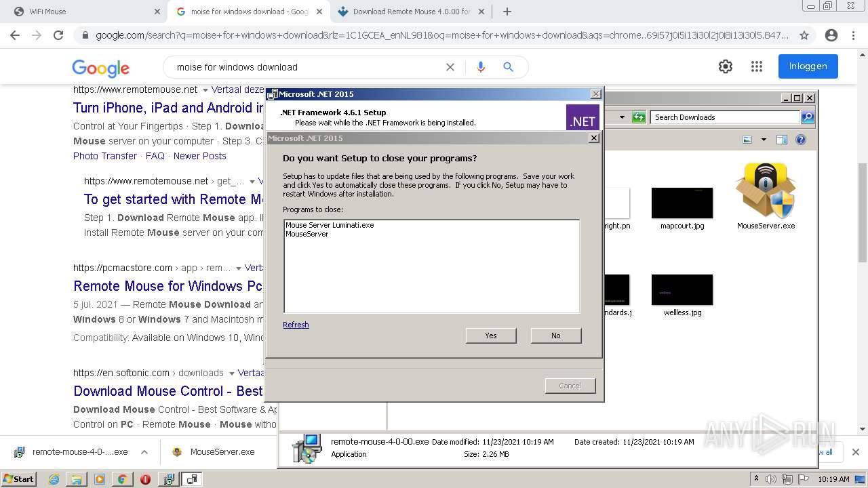Click the FAQ sitelink
868x488 pixels.
[x=155, y=156]
